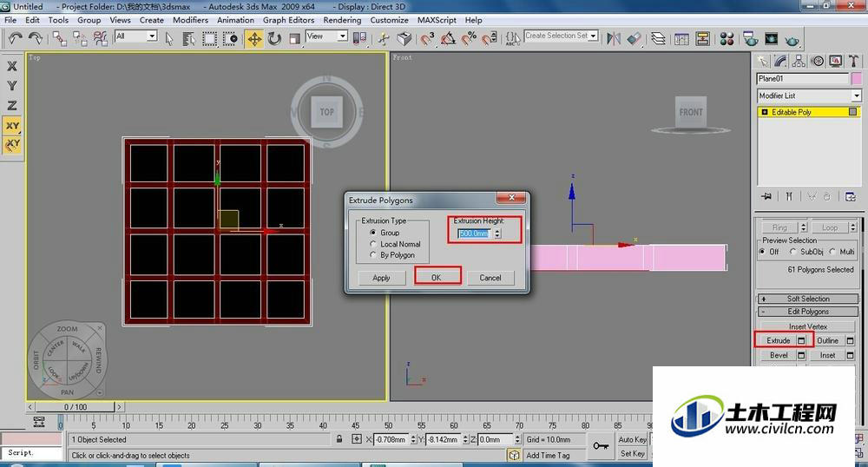Restrict to X axis constraint
This screenshot has width=868, height=467.
click(11, 66)
